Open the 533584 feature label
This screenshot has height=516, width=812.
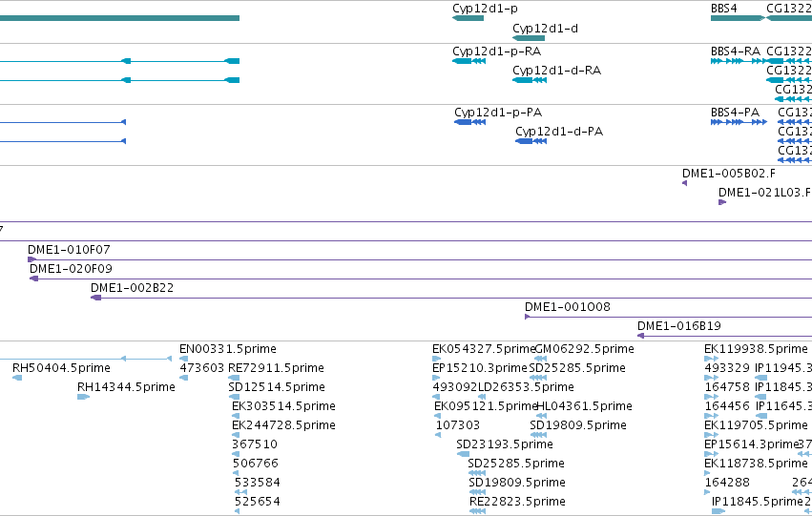(x=257, y=483)
